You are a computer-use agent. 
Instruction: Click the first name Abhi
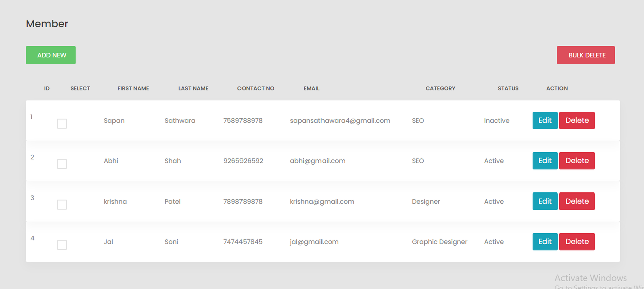tap(111, 161)
